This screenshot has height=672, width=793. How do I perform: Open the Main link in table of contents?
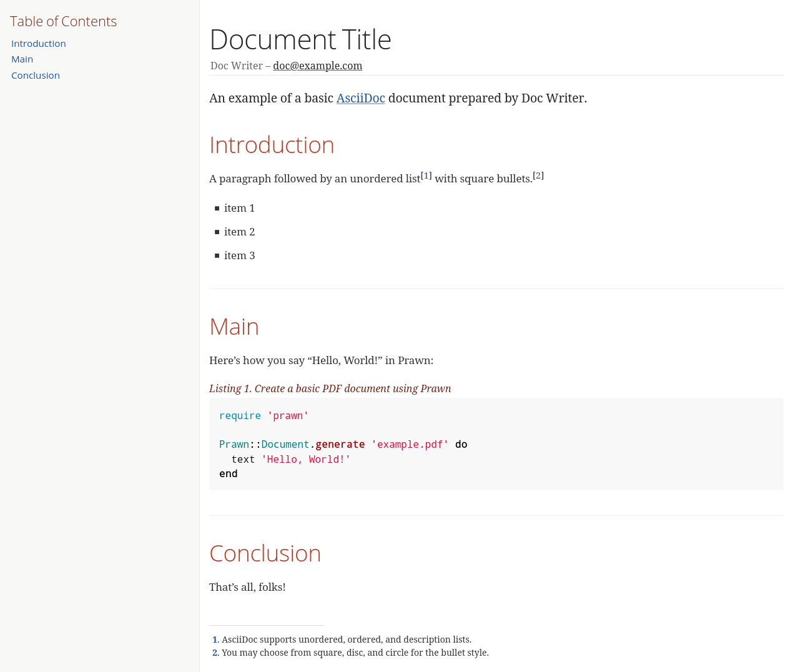click(x=22, y=59)
